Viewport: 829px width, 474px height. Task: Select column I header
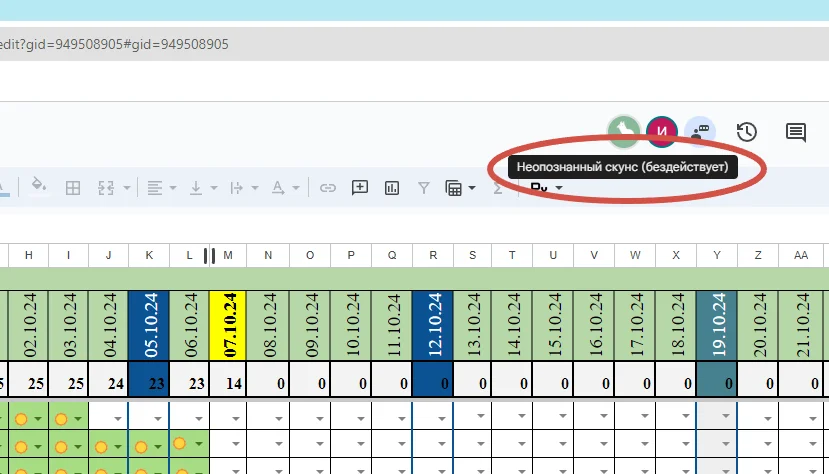click(68, 255)
